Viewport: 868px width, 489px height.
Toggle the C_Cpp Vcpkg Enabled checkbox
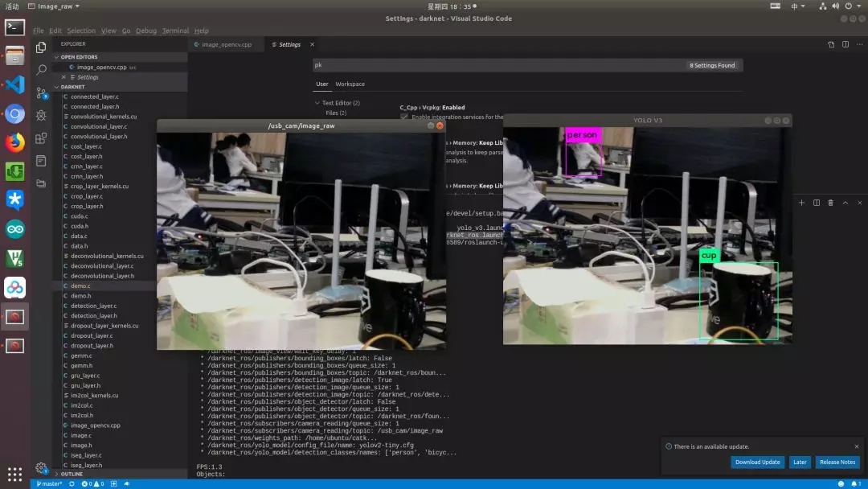[x=404, y=117]
